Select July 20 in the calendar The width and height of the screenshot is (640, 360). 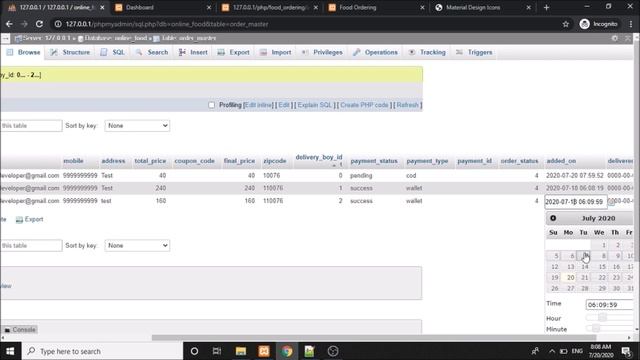point(570,278)
